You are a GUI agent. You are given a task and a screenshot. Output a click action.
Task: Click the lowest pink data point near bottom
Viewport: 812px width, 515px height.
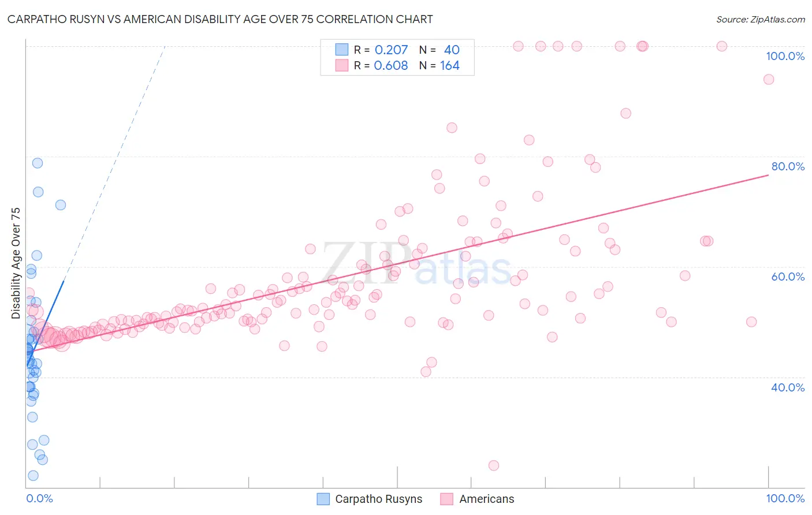[494, 465]
